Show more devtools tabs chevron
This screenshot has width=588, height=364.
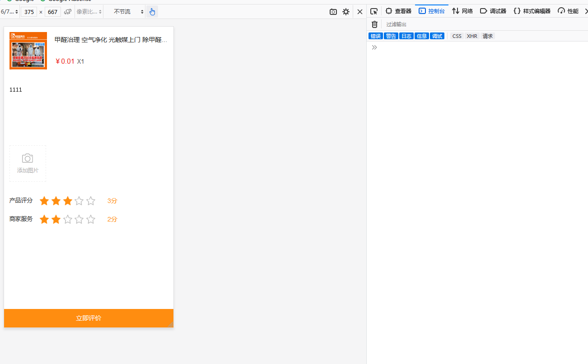(586, 11)
